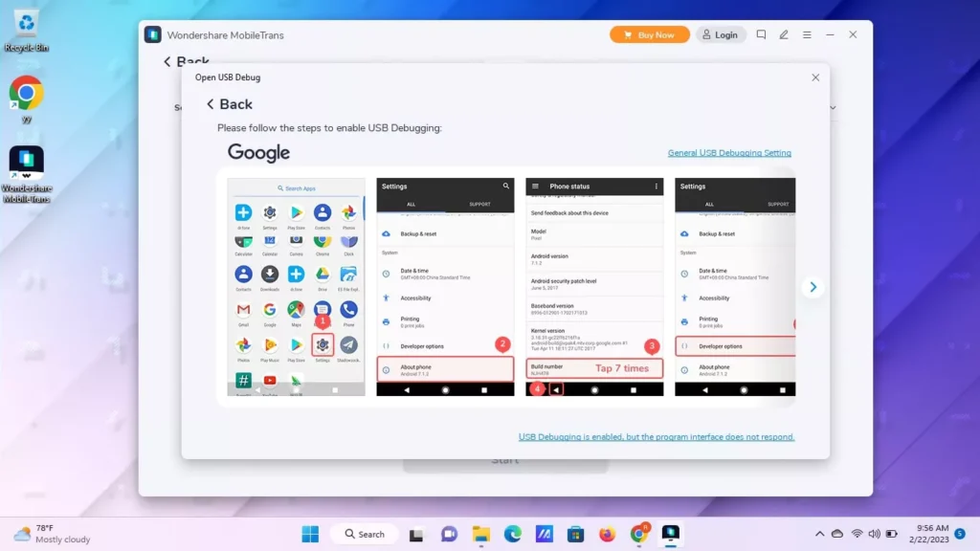Show hidden icons in the system tray
980x551 pixels.
(x=820, y=533)
